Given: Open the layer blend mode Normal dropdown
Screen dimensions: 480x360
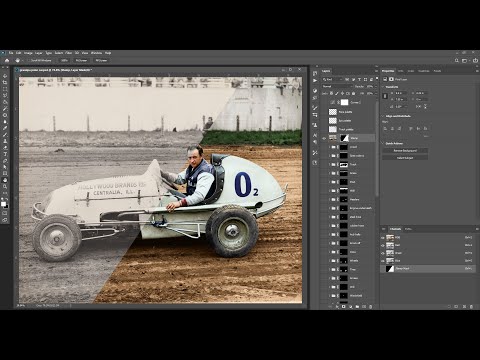Looking at the screenshot, I should click(336, 86).
